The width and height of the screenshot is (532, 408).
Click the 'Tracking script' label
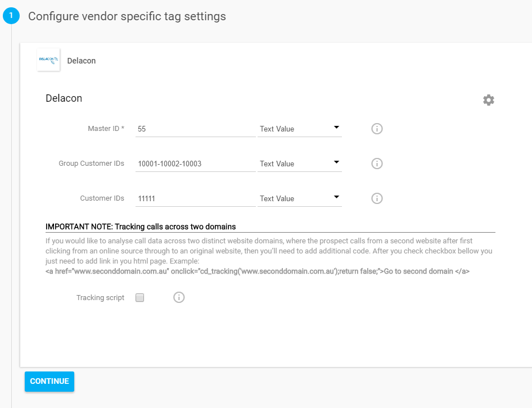point(101,297)
